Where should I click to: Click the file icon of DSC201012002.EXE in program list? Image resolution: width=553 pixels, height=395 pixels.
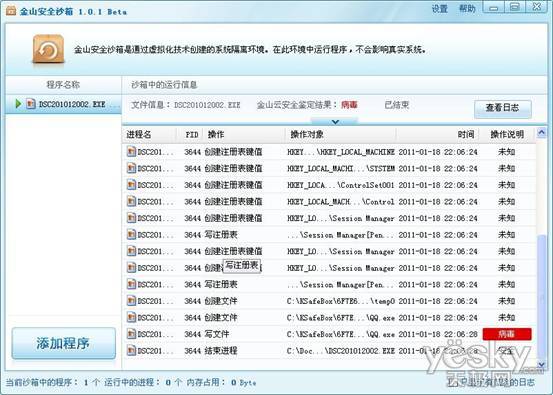point(31,104)
